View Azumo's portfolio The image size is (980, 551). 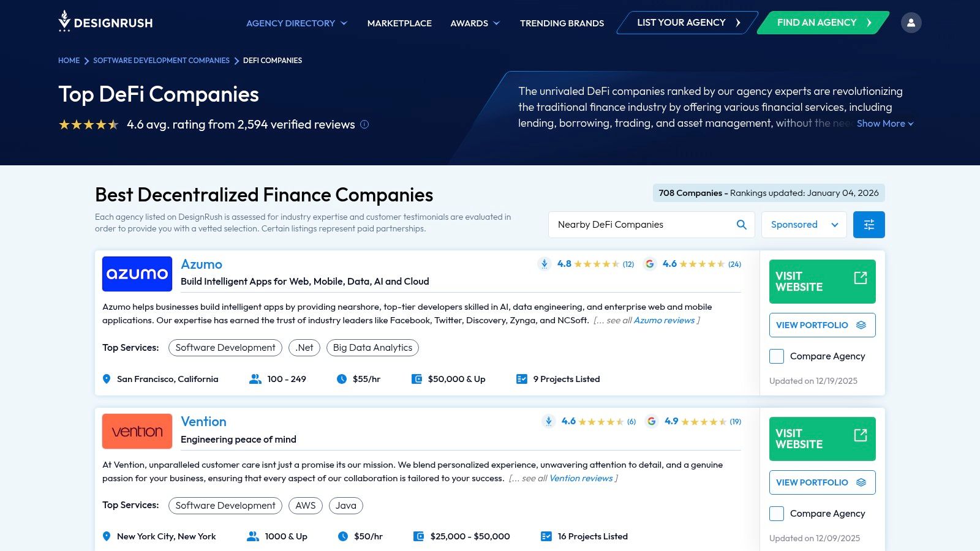[822, 325]
